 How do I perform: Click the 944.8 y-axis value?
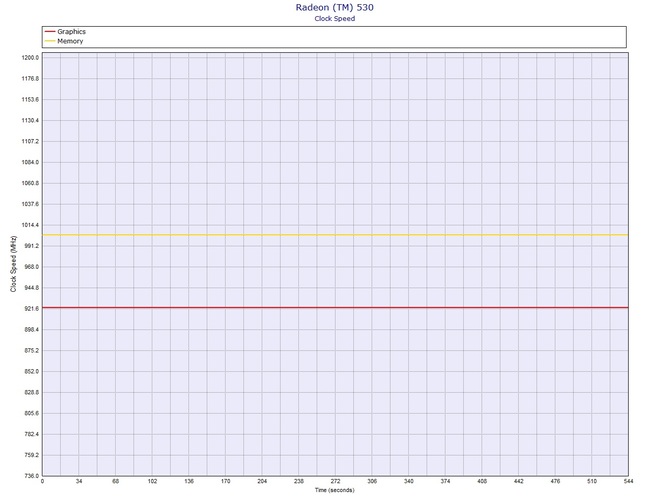tap(31, 288)
